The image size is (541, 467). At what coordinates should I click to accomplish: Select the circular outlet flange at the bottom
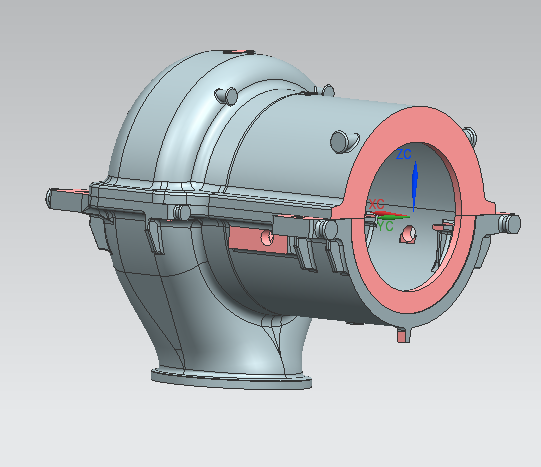231,379
